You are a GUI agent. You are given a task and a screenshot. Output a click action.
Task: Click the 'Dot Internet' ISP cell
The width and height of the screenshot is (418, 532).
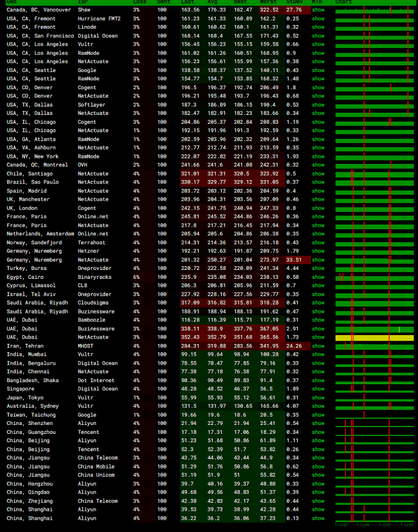coord(96,381)
